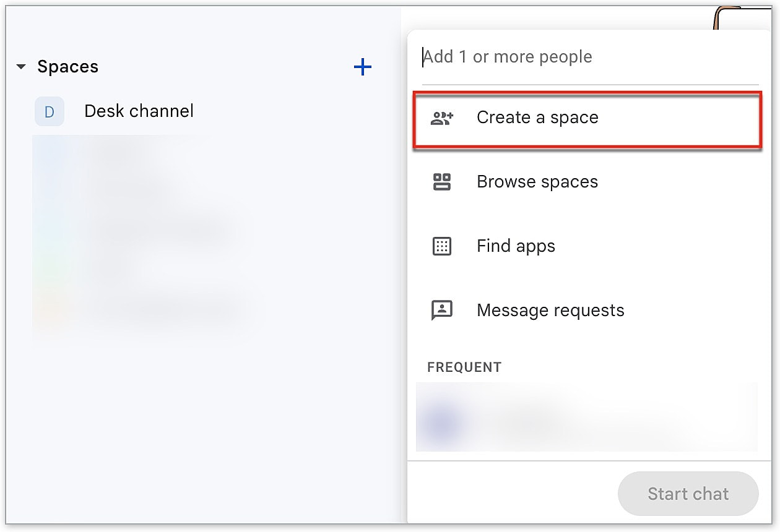Click the Start chat button
This screenshot has width=780, height=532.
click(x=688, y=494)
